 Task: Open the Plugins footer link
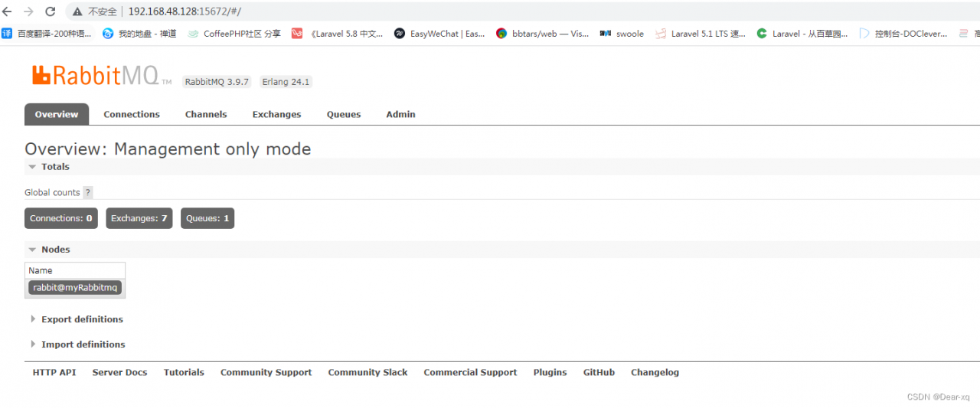click(x=550, y=372)
